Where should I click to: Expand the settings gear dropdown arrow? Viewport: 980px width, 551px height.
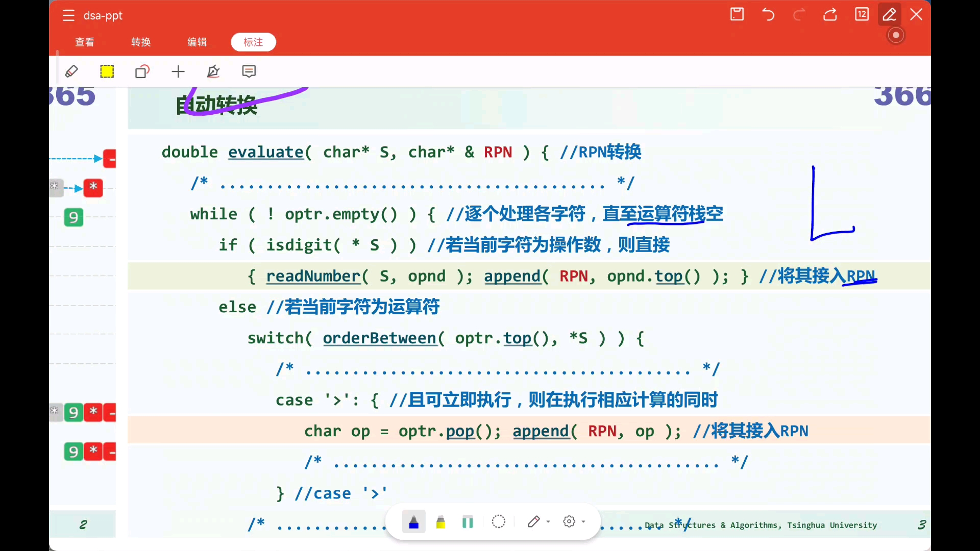click(x=583, y=521)
